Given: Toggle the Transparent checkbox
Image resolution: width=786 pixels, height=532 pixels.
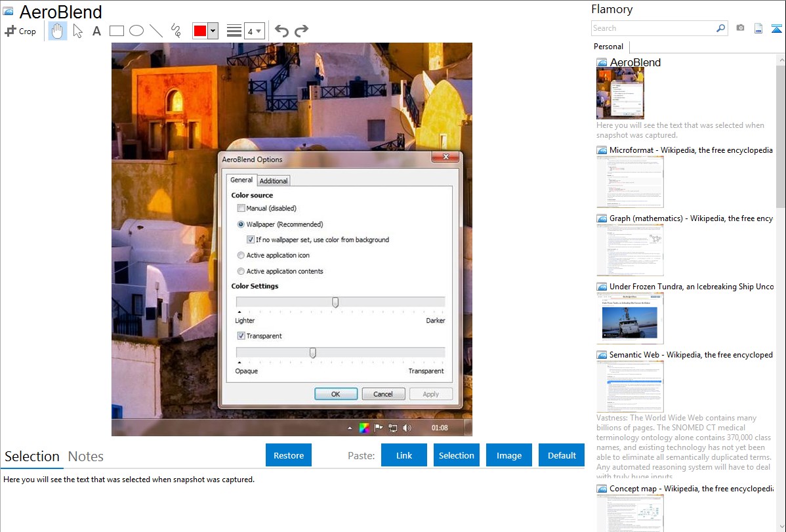Looking at the screenshot, I should point(241,336).
